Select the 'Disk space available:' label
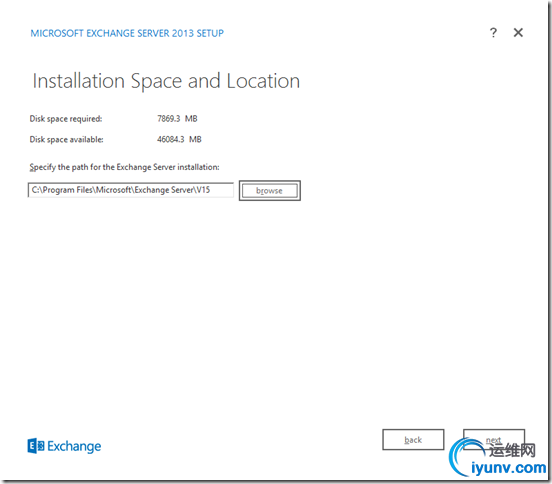552x484 pixels. point(66,139)
